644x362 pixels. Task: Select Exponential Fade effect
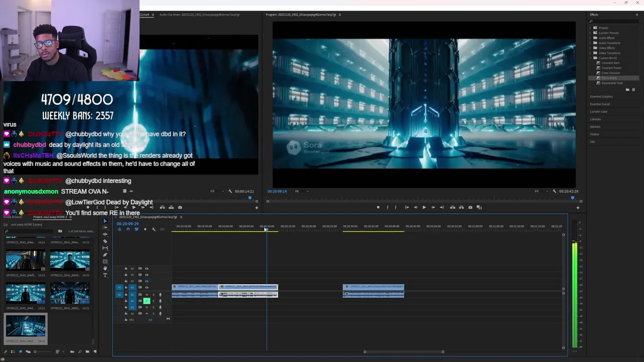[x=612, y=83]
